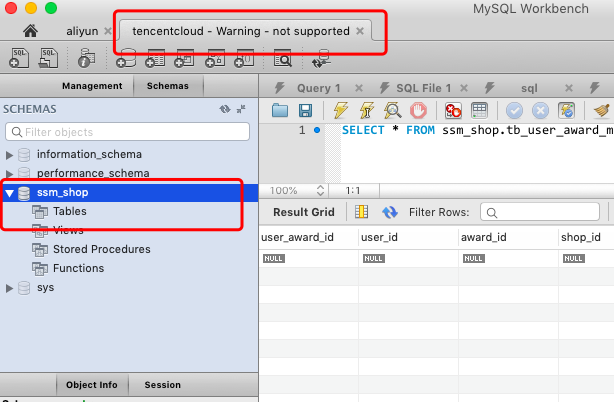
Task: Toggle auto-commit mode icon
Action: coord(566,111)
